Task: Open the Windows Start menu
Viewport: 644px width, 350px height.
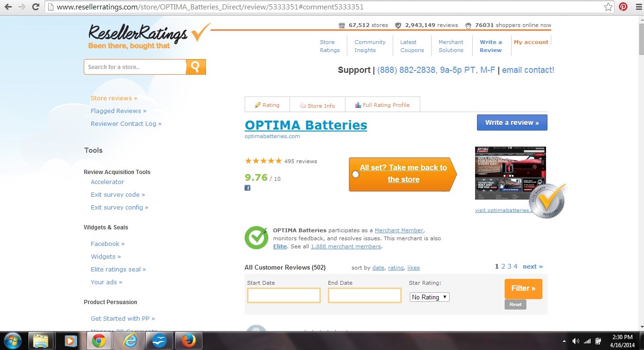Action: 12,341
